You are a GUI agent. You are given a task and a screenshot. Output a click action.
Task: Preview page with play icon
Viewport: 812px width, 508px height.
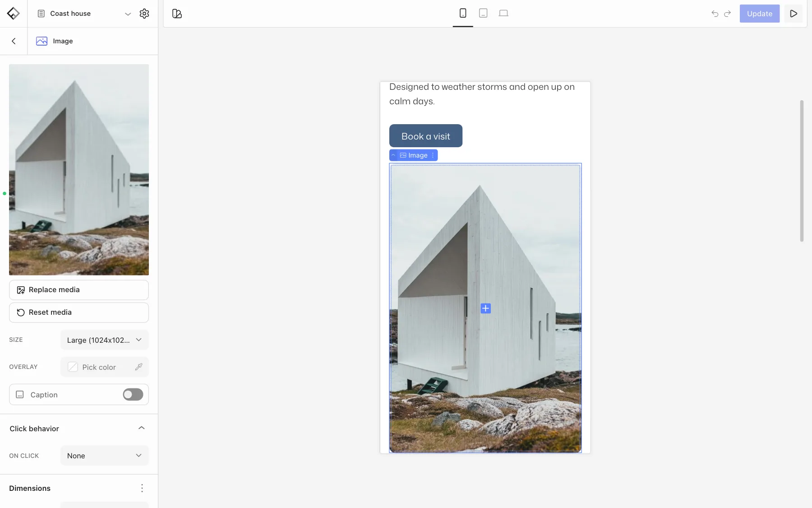pyautogui.click(x=794, y=14)
